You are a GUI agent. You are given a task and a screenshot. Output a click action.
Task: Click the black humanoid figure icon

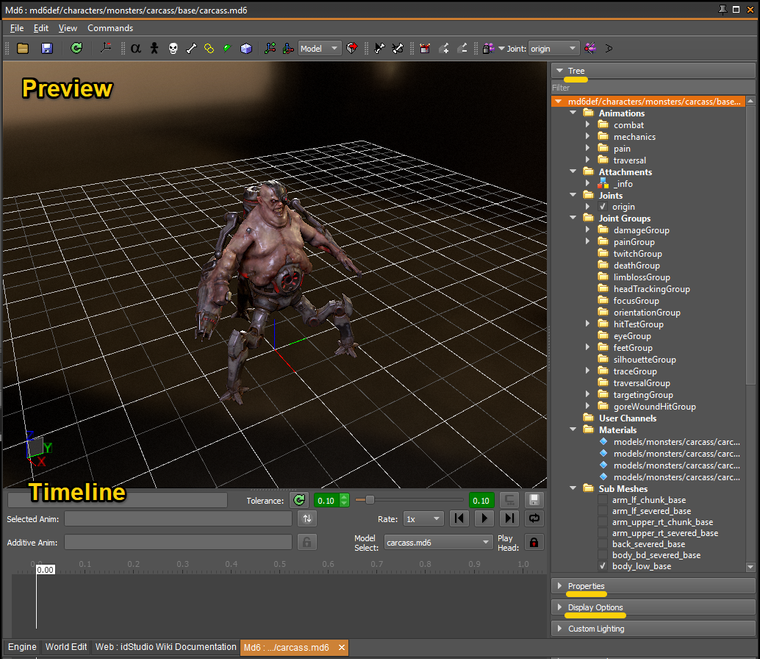[154, 48]
